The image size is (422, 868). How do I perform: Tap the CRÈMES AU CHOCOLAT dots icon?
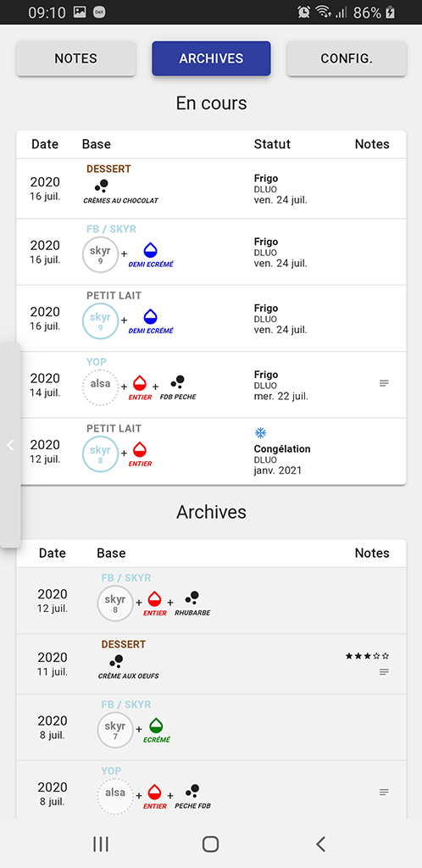(x=101, y=186)
